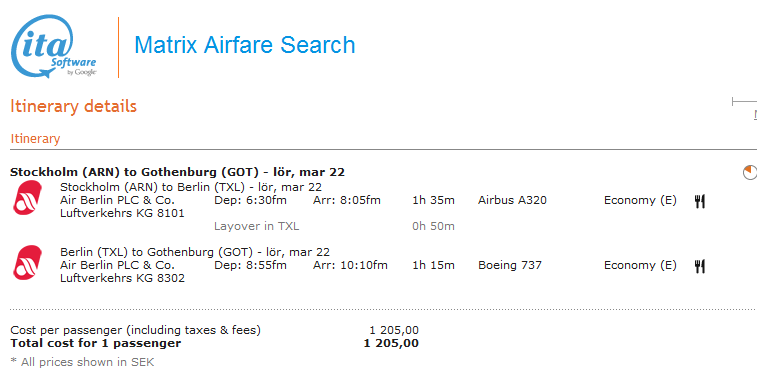The width and height of the screenshot is (757, 369).
Task: Click the Air Berlin logo for flight 8101
Action: pyautogui.click(x=28, y=198)
